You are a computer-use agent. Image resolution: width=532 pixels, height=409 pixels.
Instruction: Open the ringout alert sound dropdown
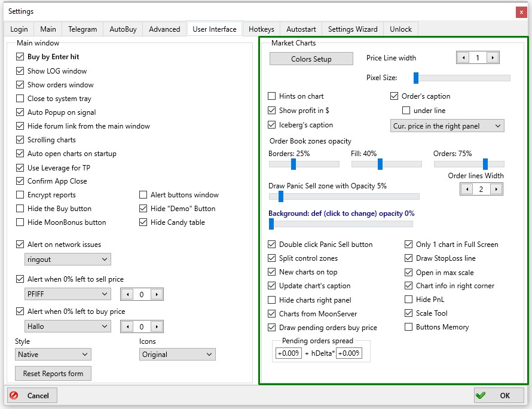coord(68,260)
